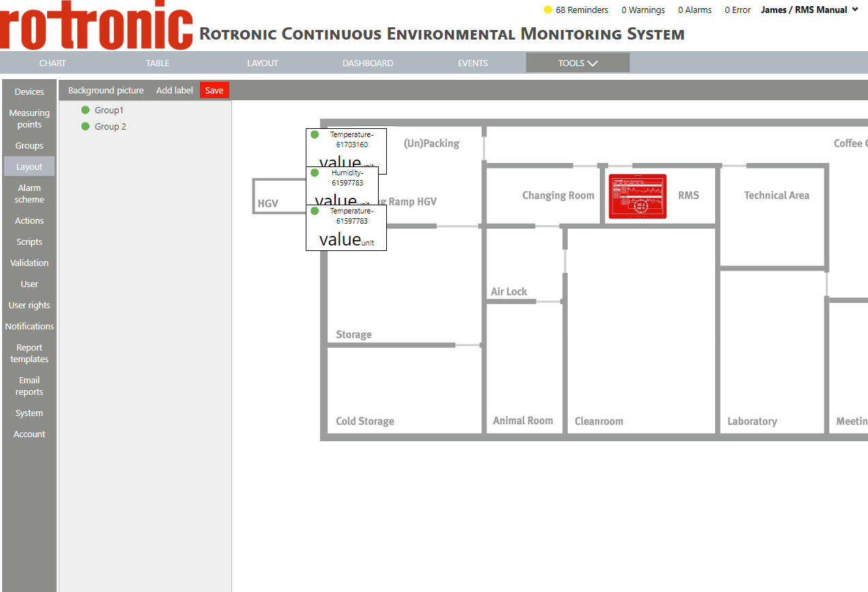Click the Add label button
Image resolution: width=868 pixels, height=592 pixels.
[x=175, y=90]
